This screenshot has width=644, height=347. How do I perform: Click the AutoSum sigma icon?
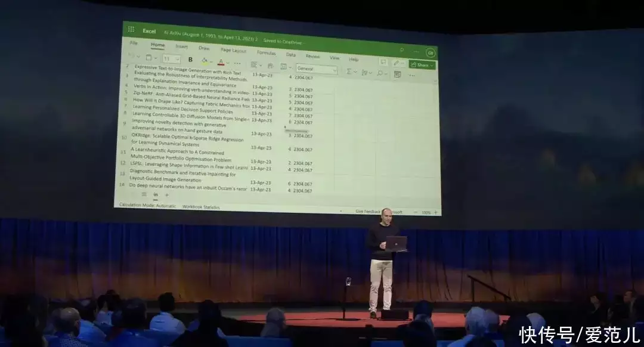coord(349,72)
